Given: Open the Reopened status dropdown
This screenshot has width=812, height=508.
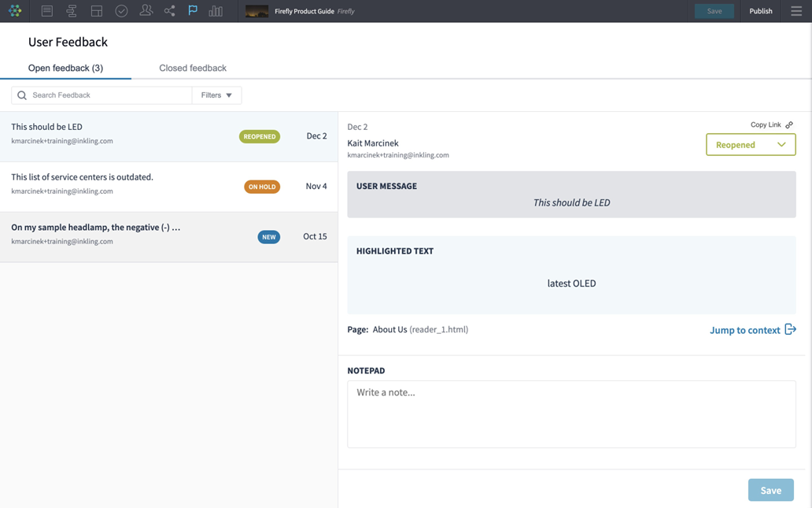Looking at the screenshot, I should (x=751, y=145).
